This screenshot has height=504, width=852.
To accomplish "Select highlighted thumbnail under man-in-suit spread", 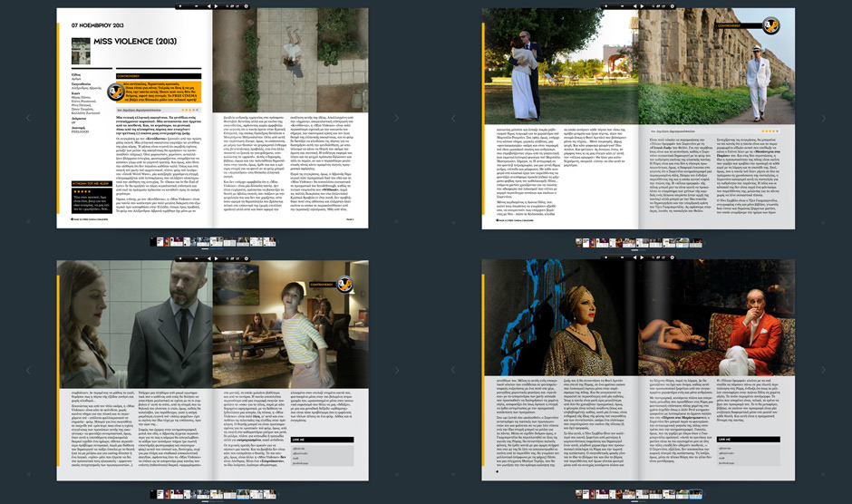I will [x=243, y=494].
